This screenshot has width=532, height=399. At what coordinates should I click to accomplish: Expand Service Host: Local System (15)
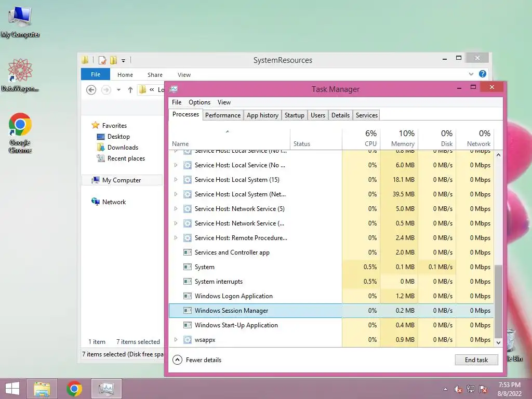176,179
